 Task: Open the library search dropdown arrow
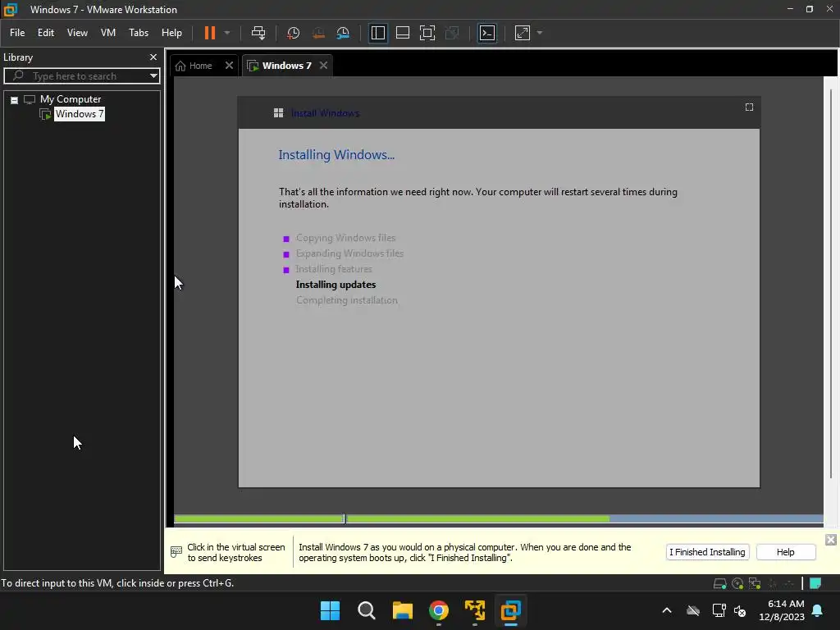(x=153, y=76)
